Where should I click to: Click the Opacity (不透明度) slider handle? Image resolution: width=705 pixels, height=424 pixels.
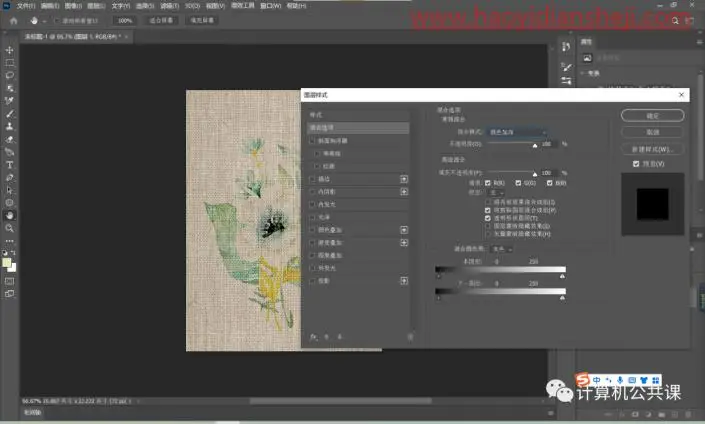(x=535, y=145)
